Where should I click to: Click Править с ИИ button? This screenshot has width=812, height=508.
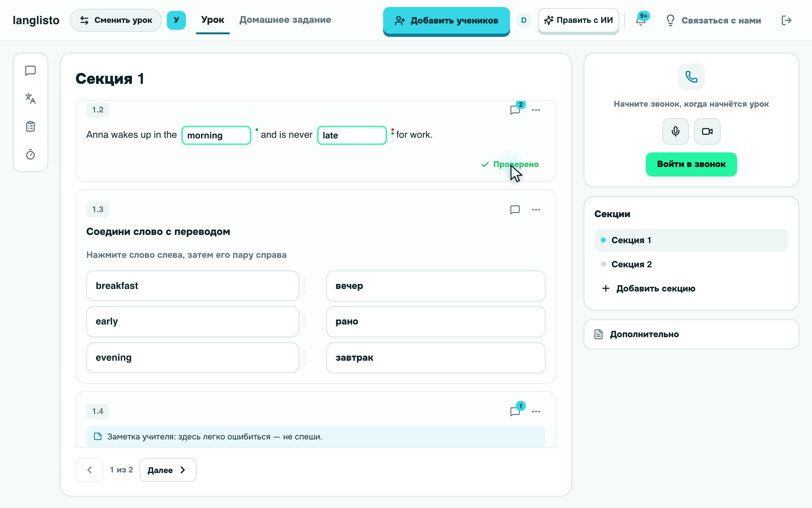[579, 20]
